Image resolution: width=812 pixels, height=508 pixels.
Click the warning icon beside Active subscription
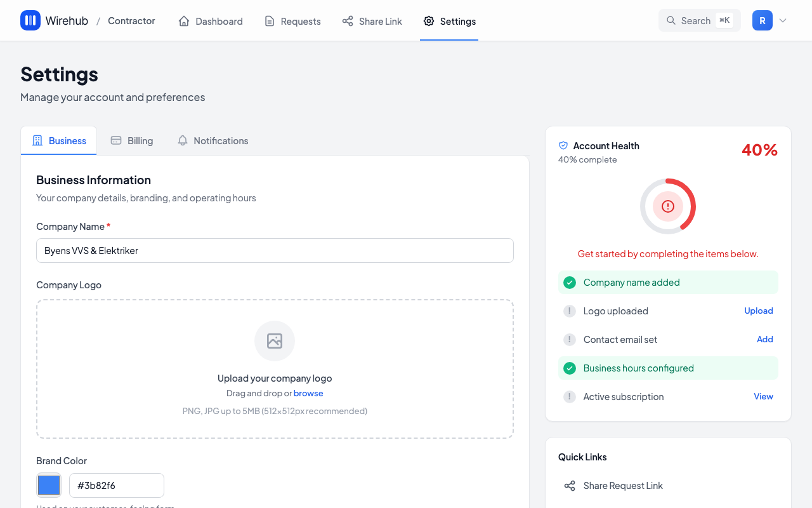coord(570,397)
